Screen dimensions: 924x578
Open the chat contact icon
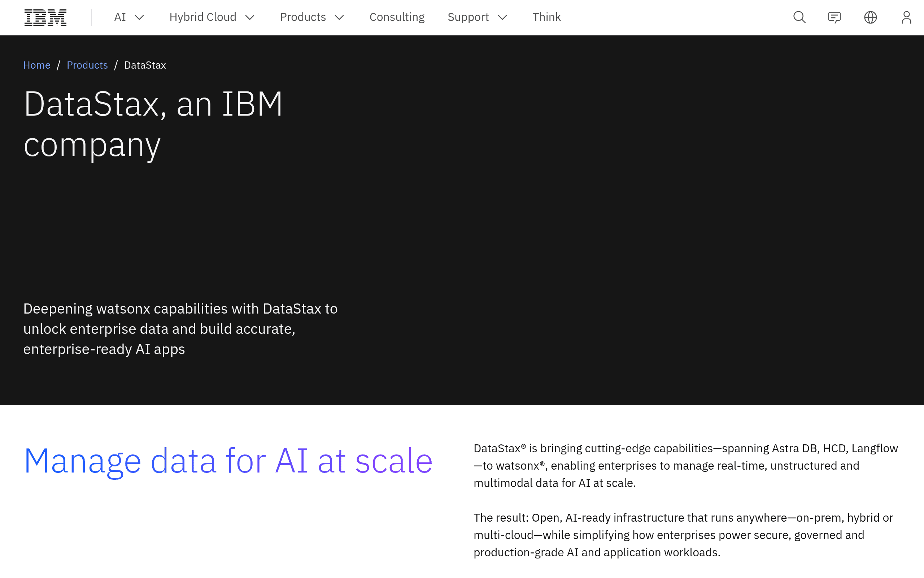(834, 17)
